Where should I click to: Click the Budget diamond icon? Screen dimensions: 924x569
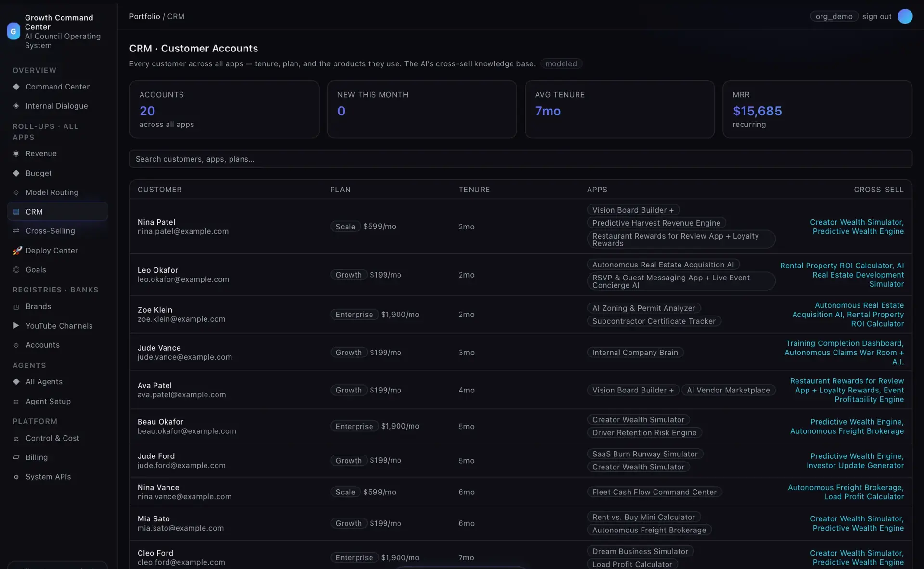[16, 173]
